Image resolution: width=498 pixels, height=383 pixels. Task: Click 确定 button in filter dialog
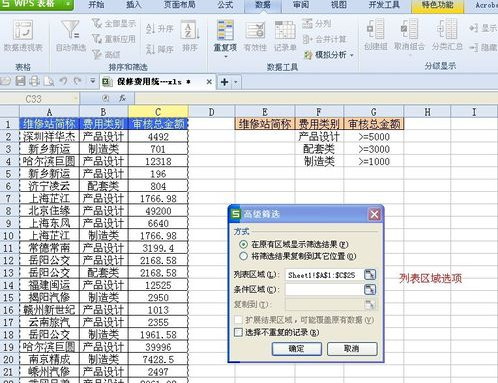click(297, 349)
